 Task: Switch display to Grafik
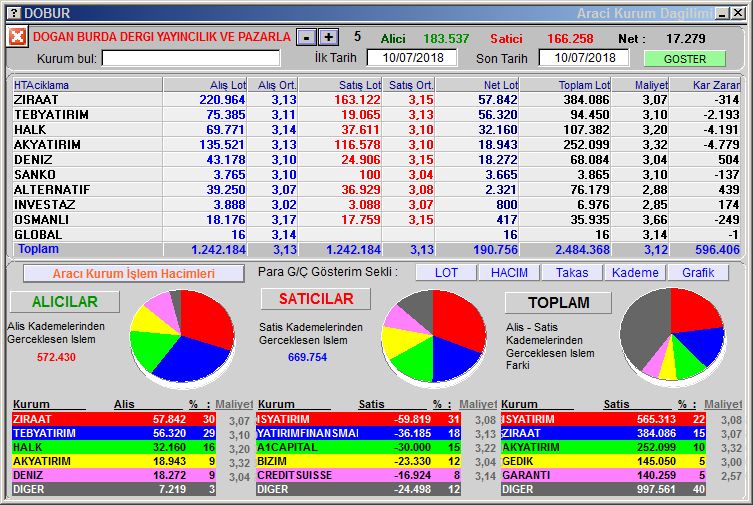click(698, 273)
